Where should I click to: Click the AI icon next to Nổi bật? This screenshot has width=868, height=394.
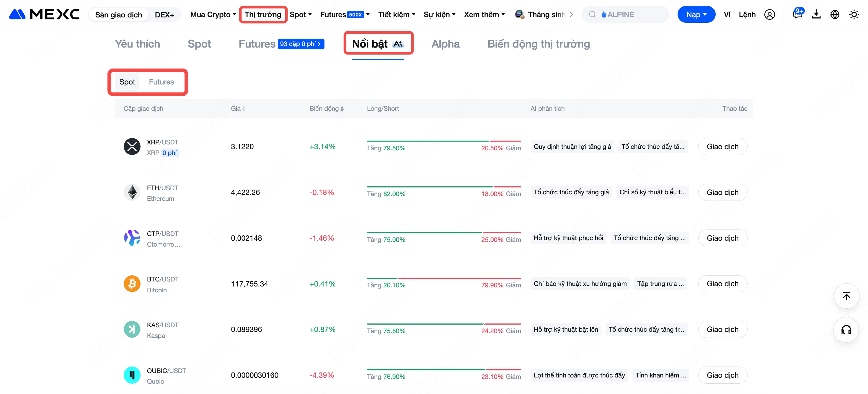(398, 44)
